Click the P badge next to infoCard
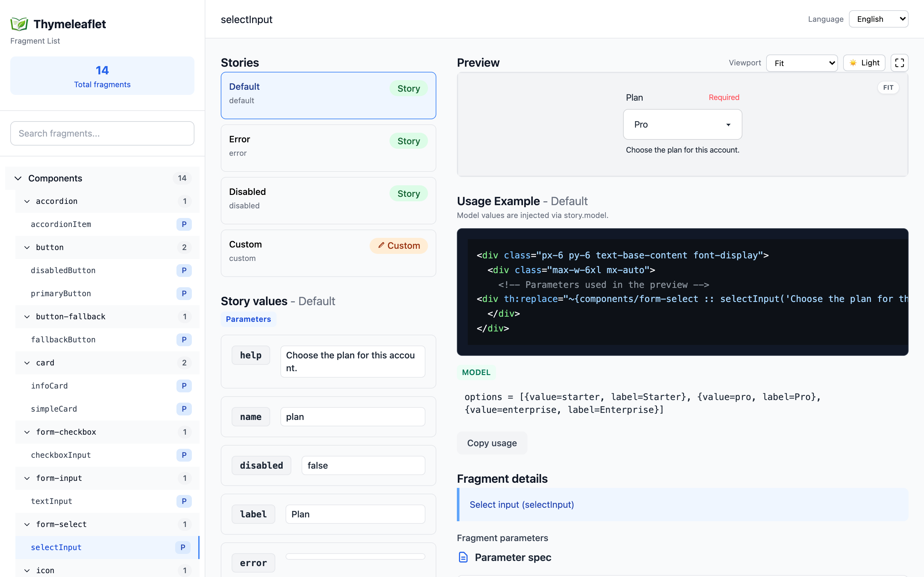Image resolution: width=924 pixels, height=577 pixels. tap(184, 386)
